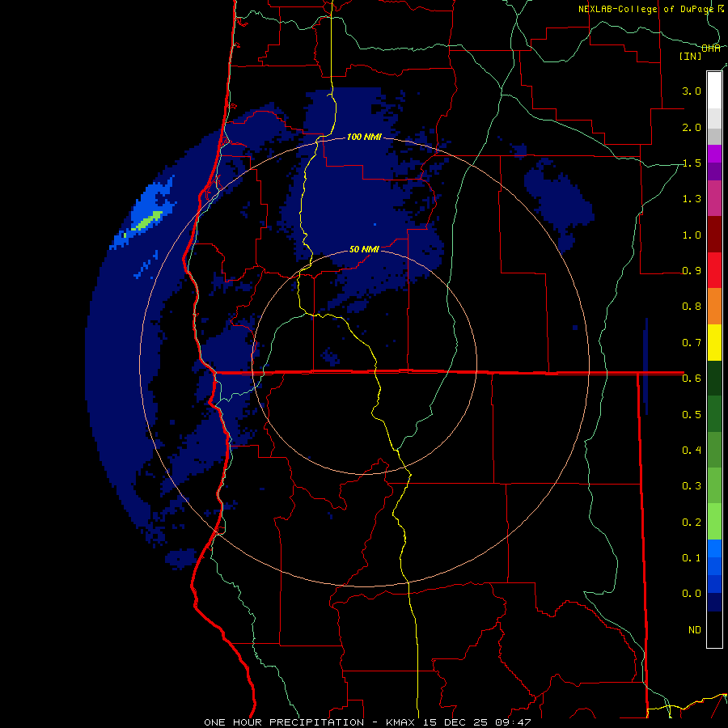Select the dark red legend swatch
Screen dimensions: 728x728
click(714, 235)
